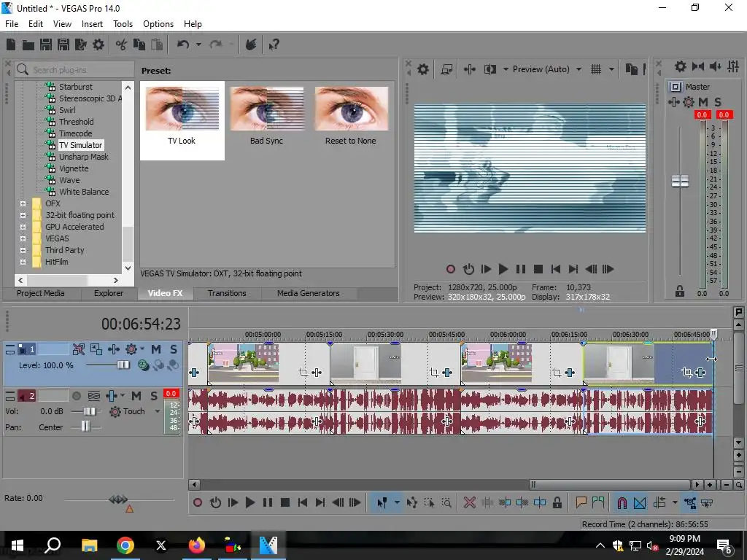Click the Lock event padlock icon
This screenshot has height=560, width=747.
[557, 502]
